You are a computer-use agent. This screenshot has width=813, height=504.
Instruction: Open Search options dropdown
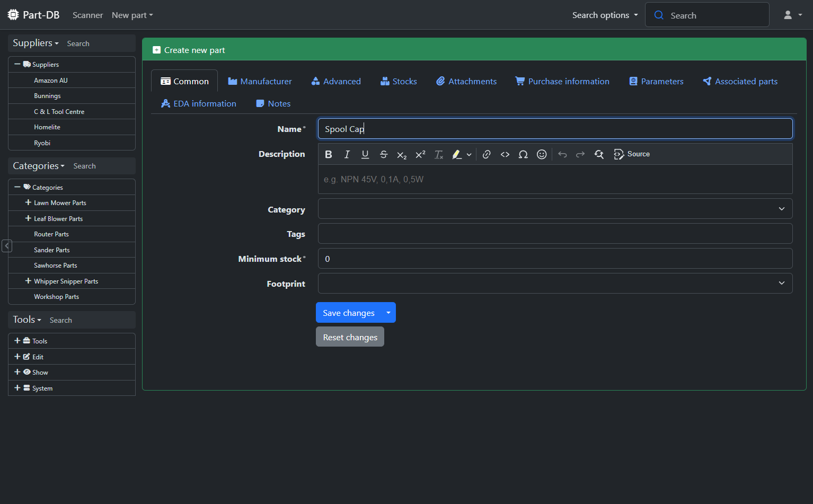(605, 15)
